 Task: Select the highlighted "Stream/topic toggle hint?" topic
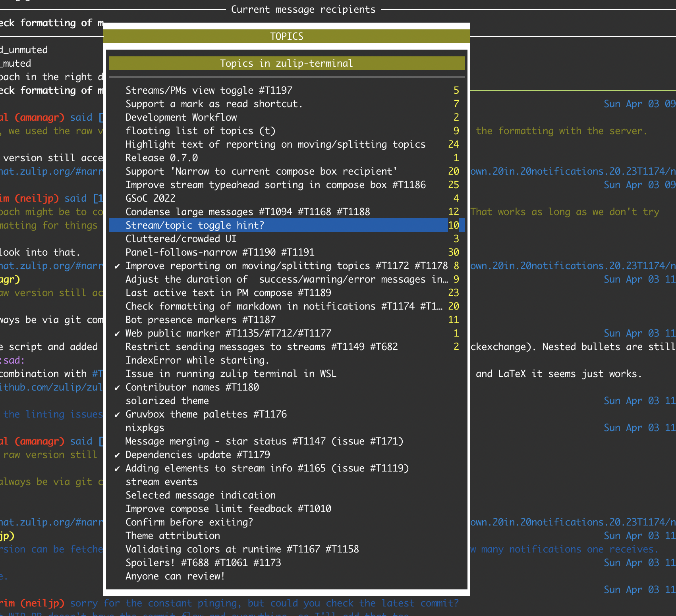click(195, 225)
